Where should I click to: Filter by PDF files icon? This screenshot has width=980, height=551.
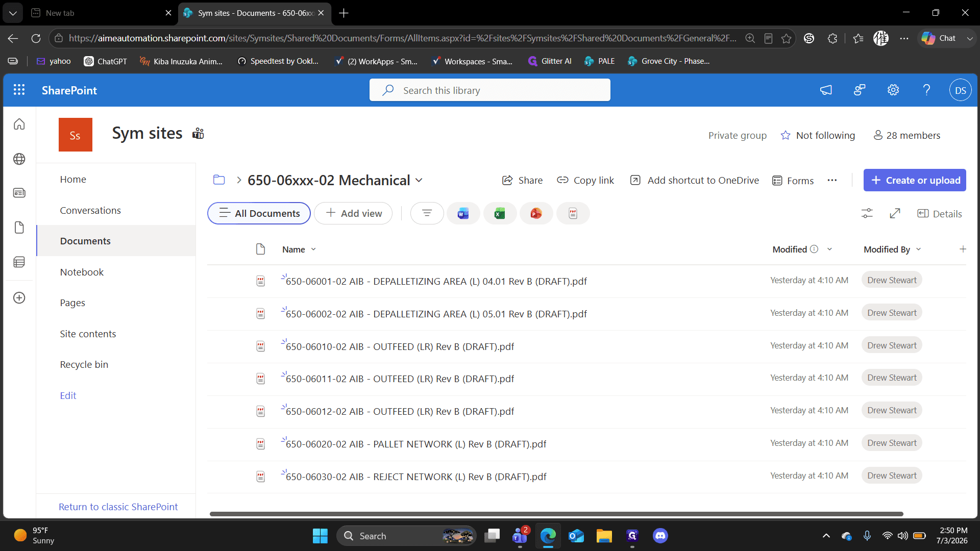(573, 213)
